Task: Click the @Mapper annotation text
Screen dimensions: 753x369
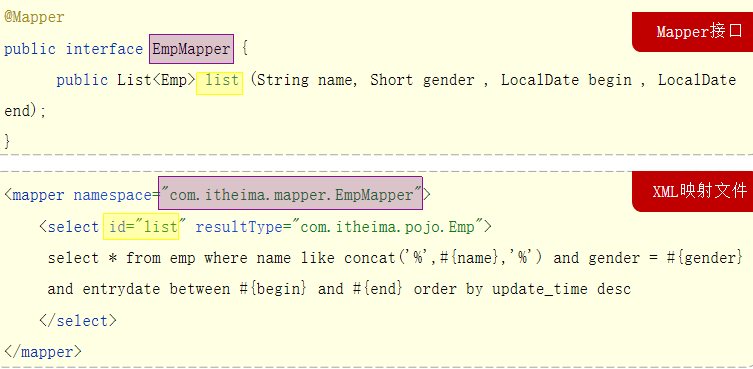Action: coord(34,17)
